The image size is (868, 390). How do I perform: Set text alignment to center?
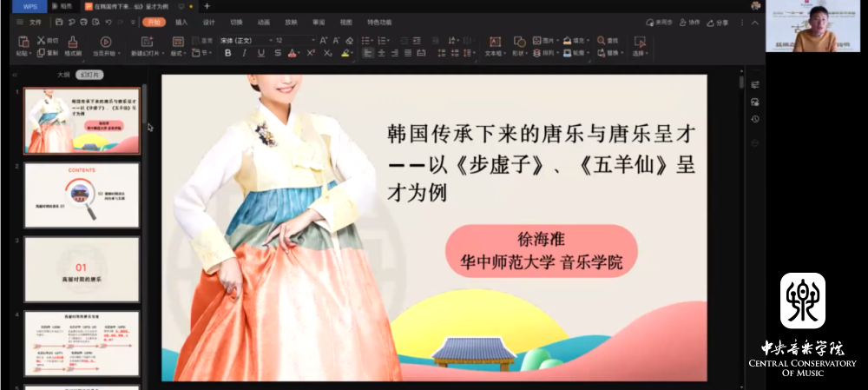click(381, 53)
